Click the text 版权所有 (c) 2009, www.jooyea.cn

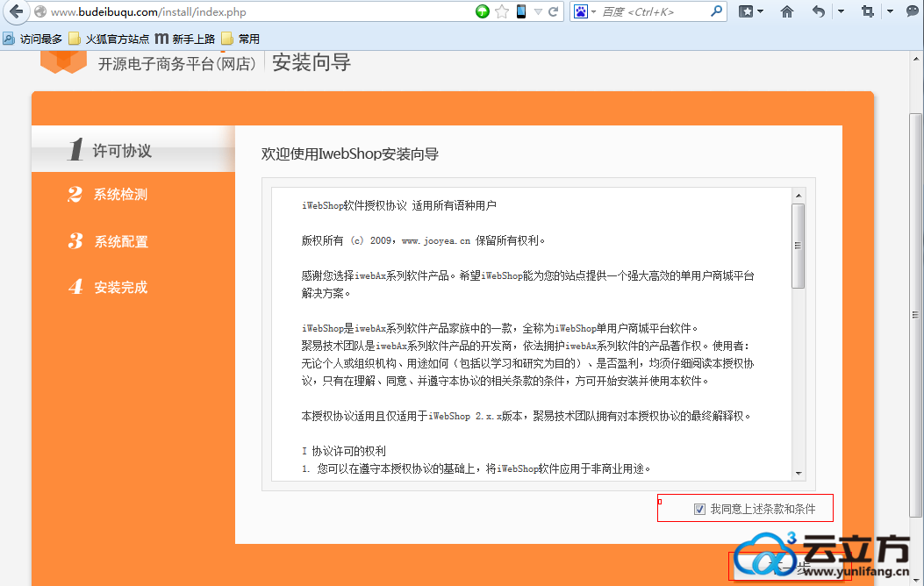point(423,240)
